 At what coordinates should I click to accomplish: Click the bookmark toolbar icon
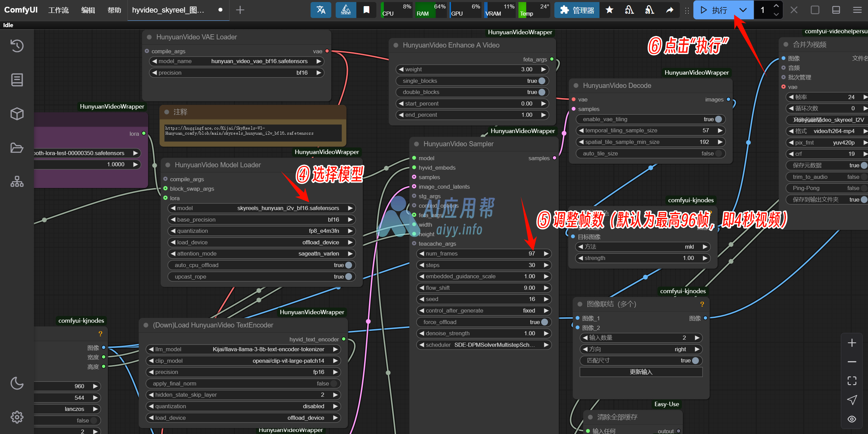point(367,10)
